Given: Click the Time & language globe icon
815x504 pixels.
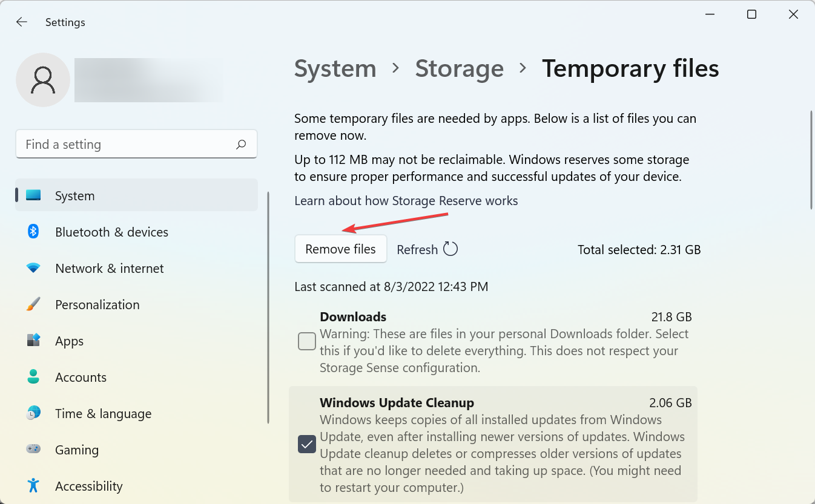Looking at the screenshot, I should [33, 413].
